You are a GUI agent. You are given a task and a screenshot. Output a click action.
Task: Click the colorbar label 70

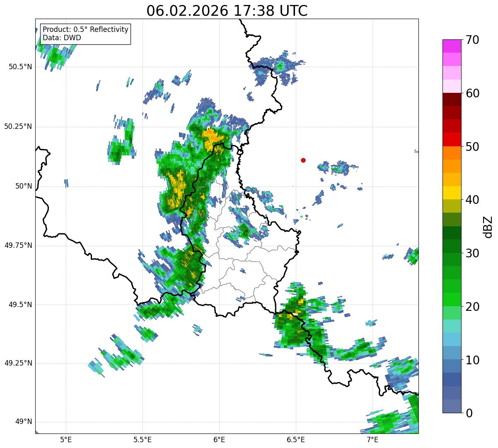coord(472,40)
